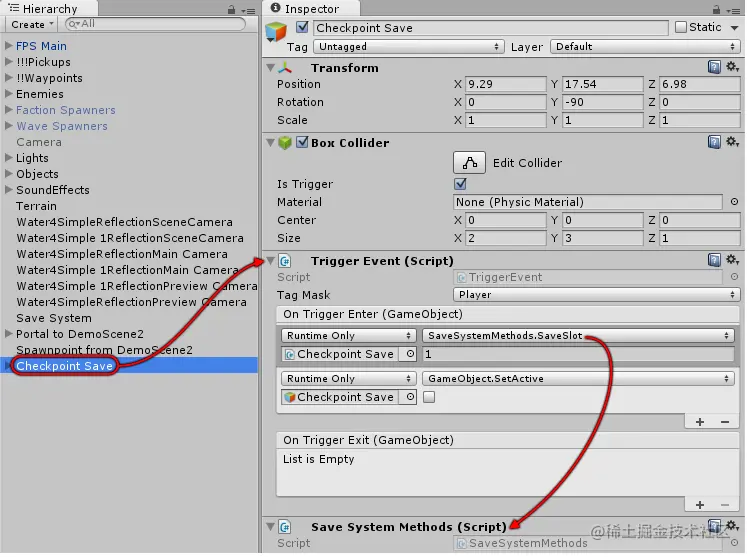Collapse Save System Methods script foldout
The height and width of the screenshot is (557, 747).
click(271, 527)
